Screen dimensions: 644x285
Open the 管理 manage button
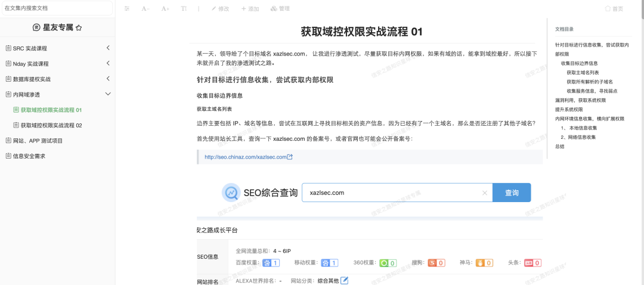280,8
